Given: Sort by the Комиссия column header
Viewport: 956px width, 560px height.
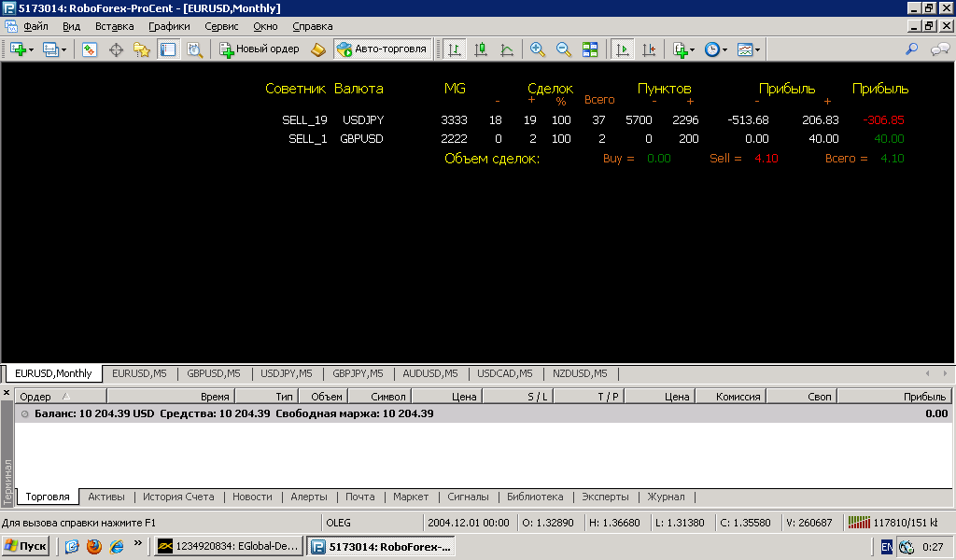Looking at the screenshot, I should (x=731, y=397).
